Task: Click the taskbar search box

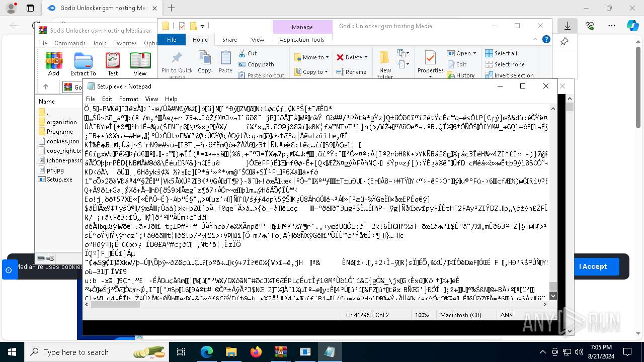Action: click(x=97, y=352)
